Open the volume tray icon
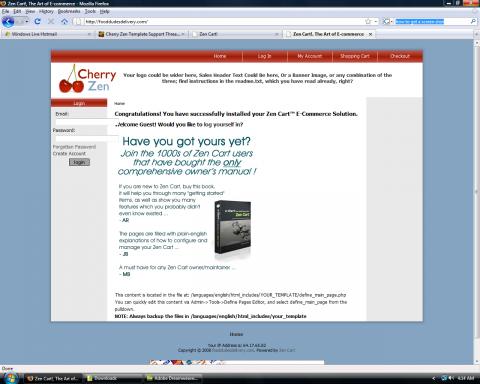This screenshot has height=384, width=480. click(x=451, y=378)
